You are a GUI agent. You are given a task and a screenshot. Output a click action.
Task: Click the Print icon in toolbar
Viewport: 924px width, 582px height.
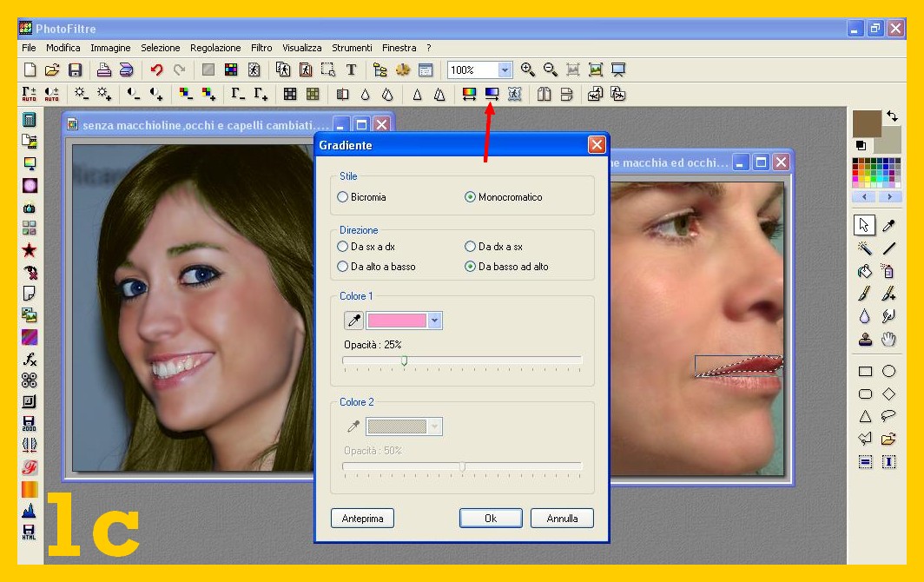coord(104,70)
